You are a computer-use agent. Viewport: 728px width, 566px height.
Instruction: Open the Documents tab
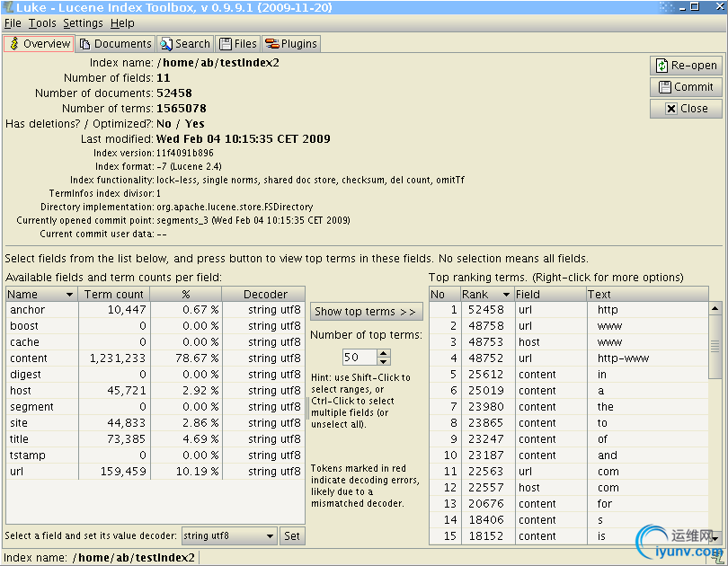tap(114, 44)
